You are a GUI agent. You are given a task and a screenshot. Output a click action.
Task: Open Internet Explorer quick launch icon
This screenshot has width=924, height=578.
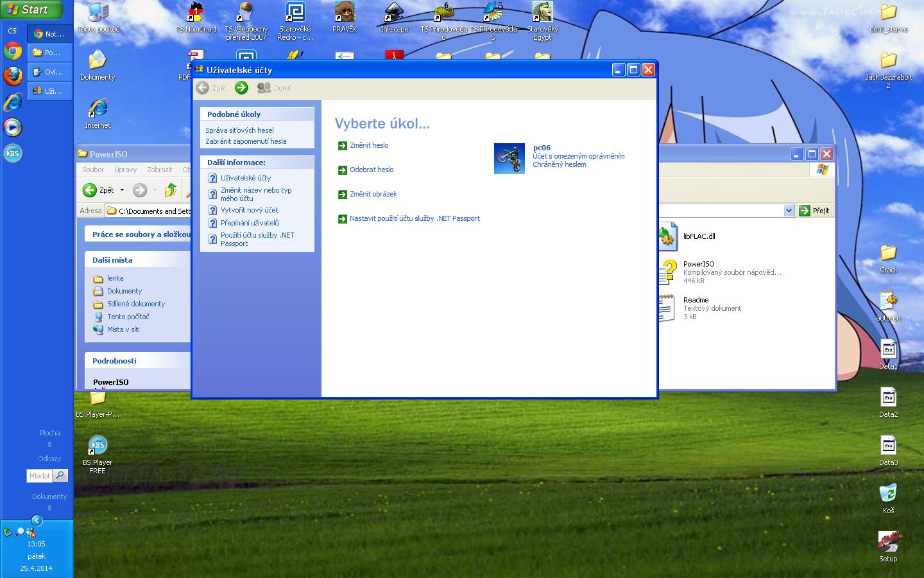pos(13,101)
